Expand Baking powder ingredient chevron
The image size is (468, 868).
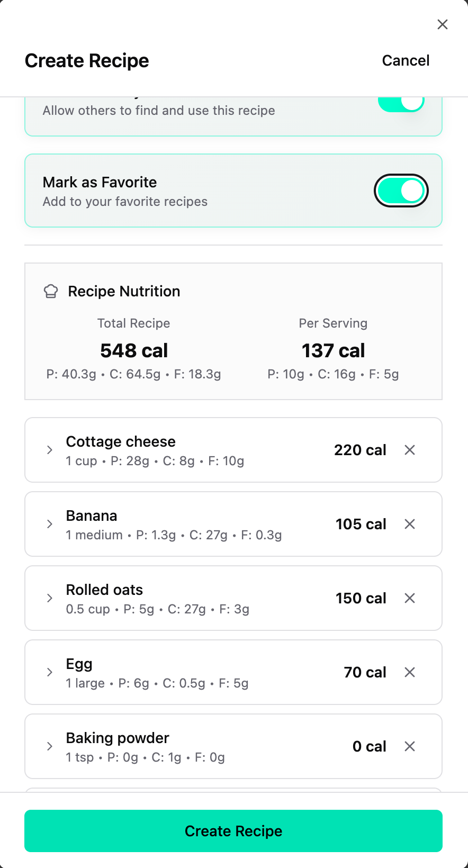(x=50, y=746)
